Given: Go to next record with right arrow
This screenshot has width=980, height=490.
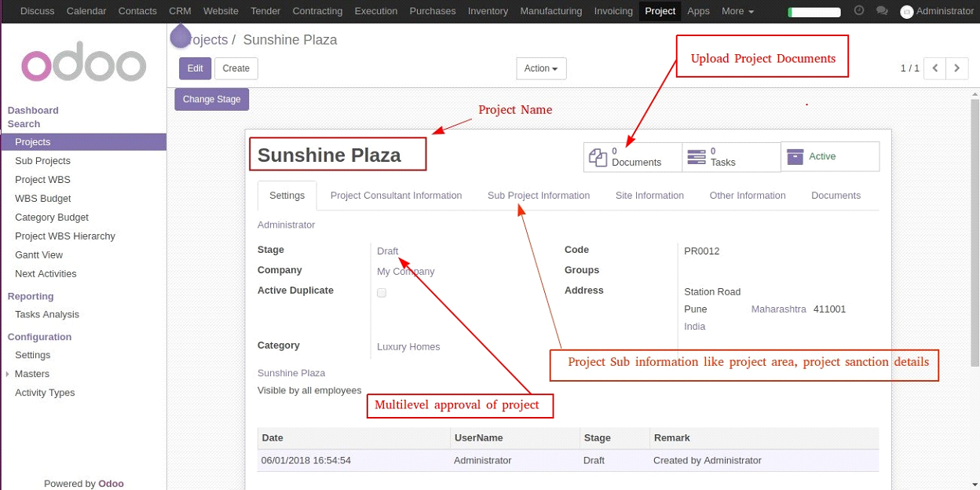Looking at the screenshot, I should 956,68.
